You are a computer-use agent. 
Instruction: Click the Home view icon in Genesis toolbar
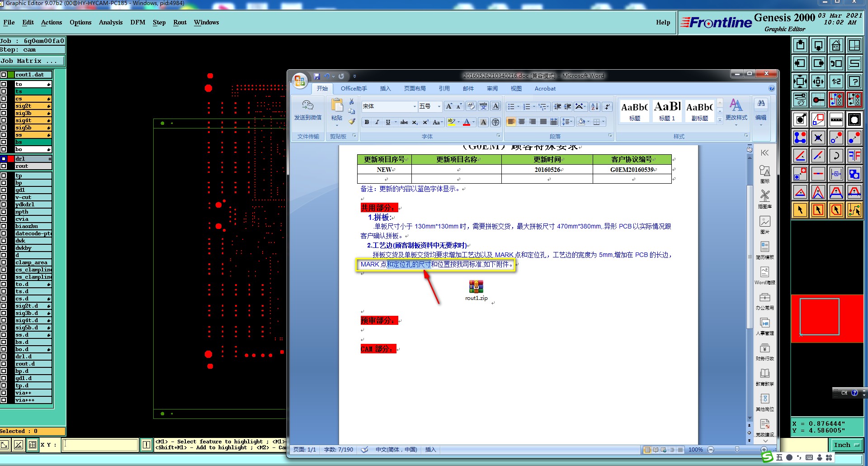click(836, 45)
